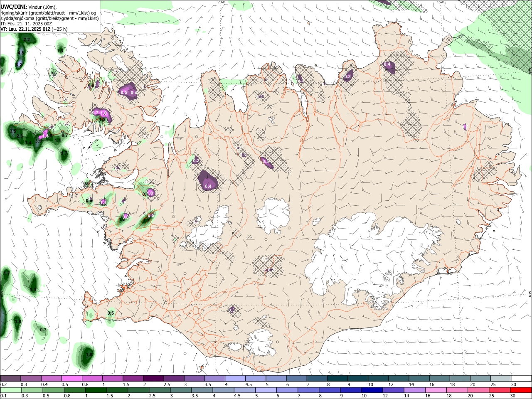Image resolution: width=532 pixels, height=399 pixels.
Task: Pick the dark plum 0.2 snow legend swatch
Action: [x=10, y=379]
